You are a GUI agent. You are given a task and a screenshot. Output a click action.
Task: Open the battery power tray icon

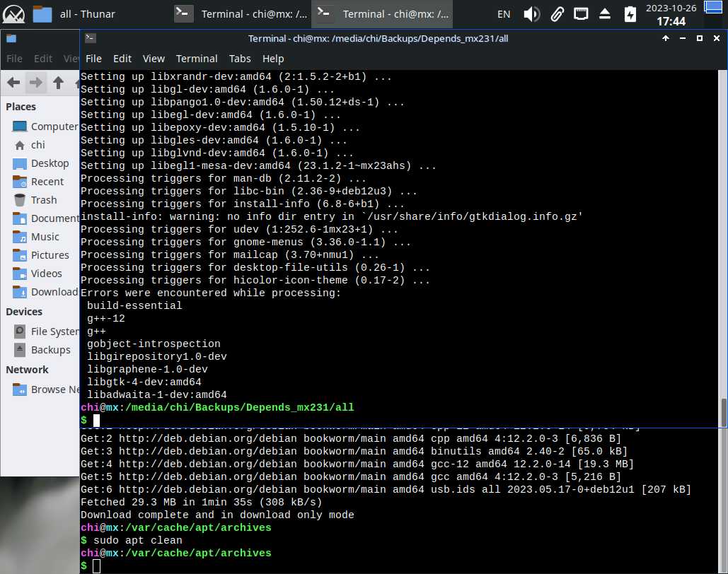[630, 14]
